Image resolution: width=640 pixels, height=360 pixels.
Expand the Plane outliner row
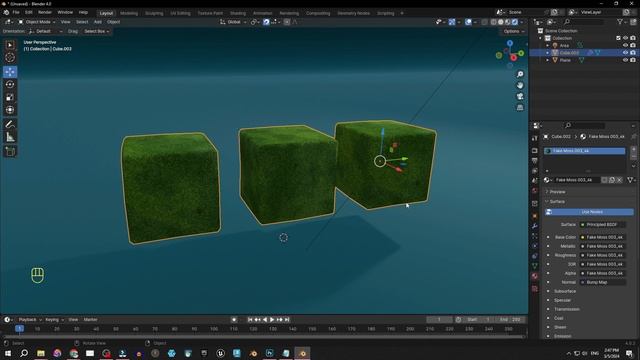(x=548, y=60)
